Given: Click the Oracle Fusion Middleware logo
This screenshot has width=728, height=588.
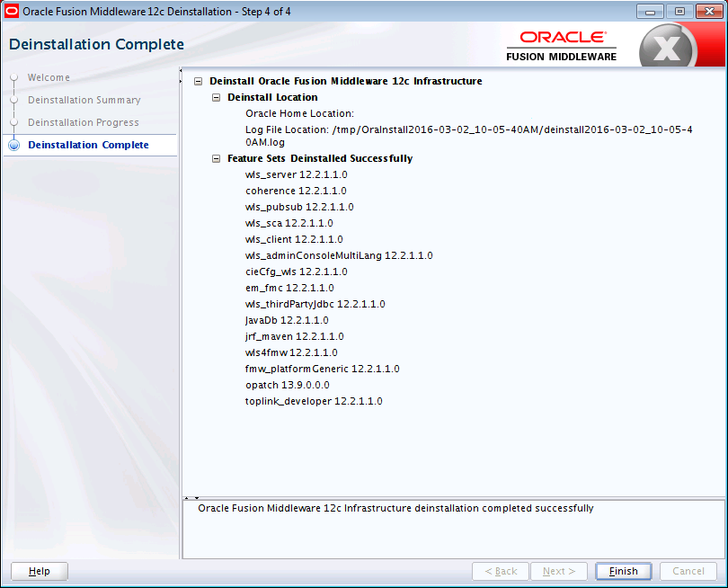Looking at the screenshot, I should 562,46.
